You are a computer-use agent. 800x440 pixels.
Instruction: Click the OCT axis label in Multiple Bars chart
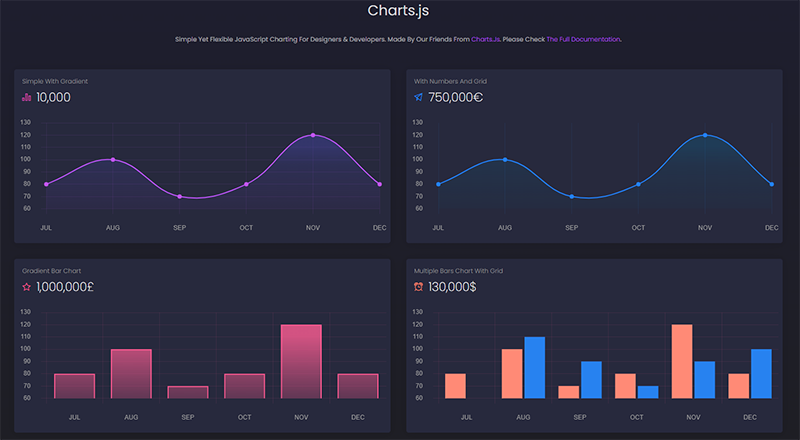coord(637,417)
